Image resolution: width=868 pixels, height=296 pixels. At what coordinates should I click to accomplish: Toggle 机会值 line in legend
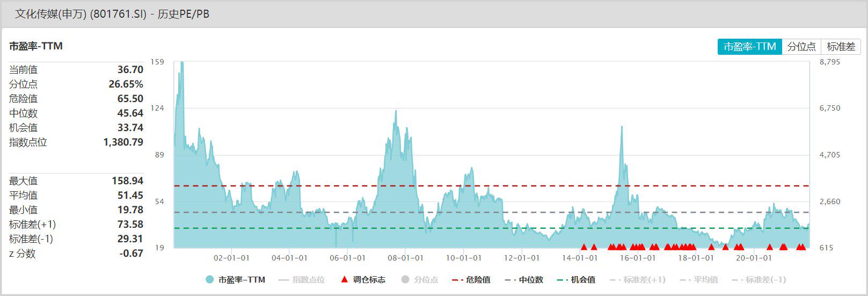(577, 280)
